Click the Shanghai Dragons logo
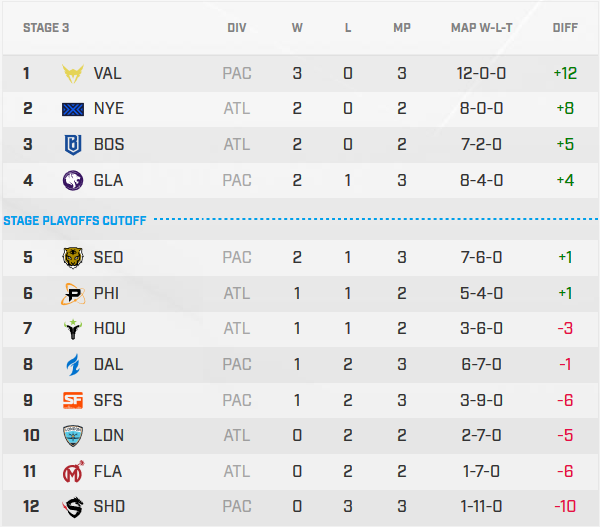600x527 pixels. pyautogui.click(x=73, y=507)
